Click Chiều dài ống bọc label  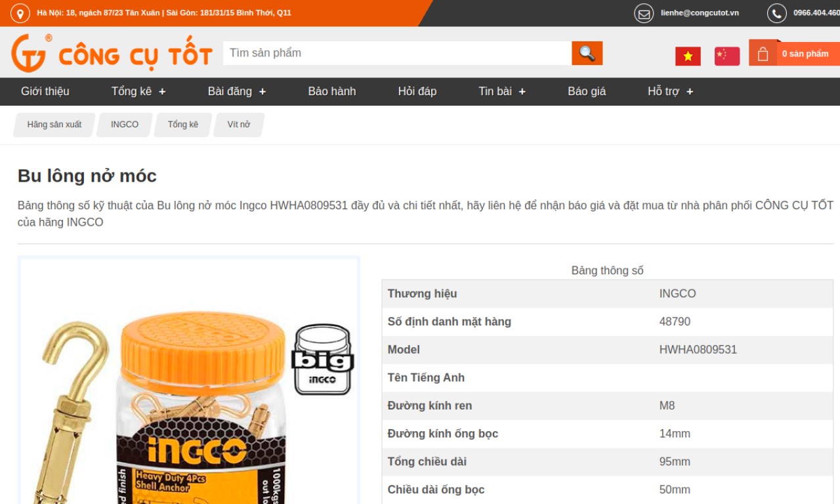436,490
